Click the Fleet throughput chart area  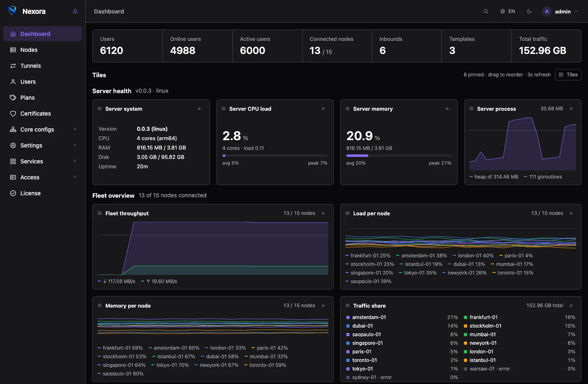point(213,248)
